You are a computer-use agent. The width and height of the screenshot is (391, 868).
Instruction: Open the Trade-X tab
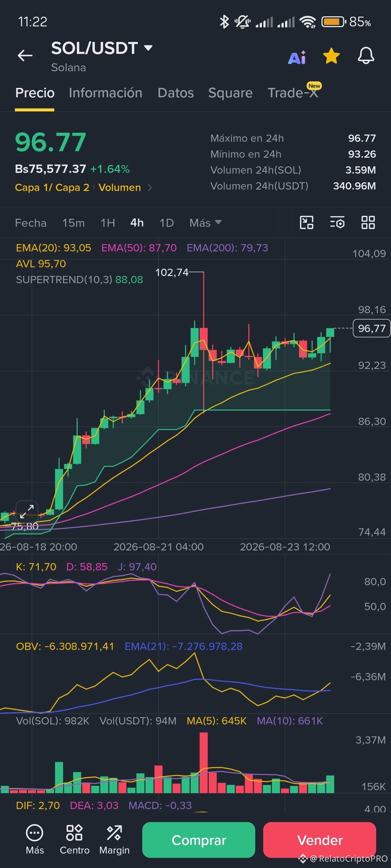(x=293, y=93)
